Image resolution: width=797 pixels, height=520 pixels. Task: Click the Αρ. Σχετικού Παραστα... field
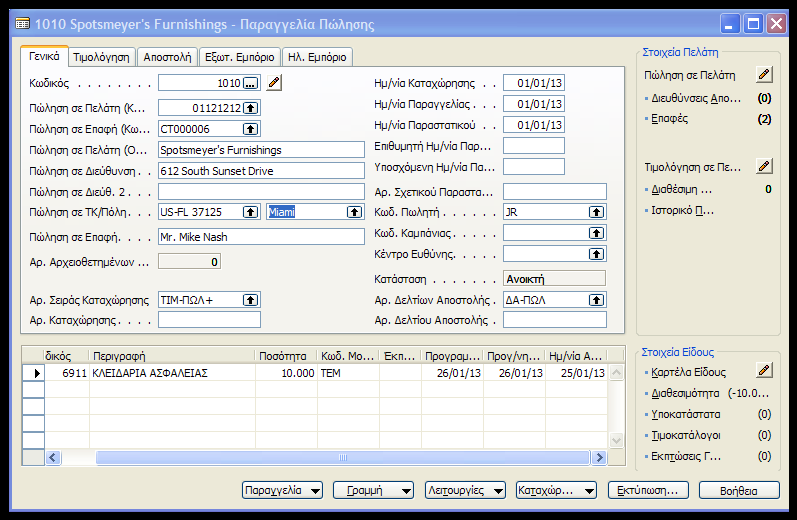pos(555,192)
